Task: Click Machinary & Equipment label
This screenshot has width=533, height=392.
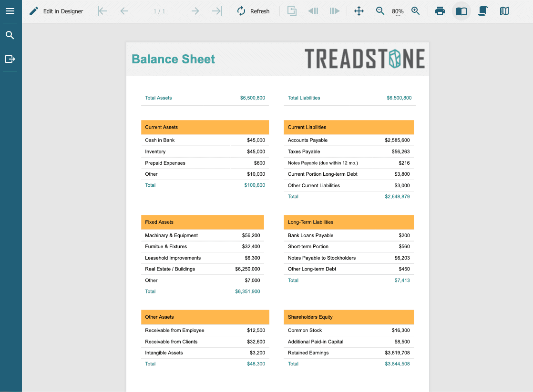Action: (171, 235)
